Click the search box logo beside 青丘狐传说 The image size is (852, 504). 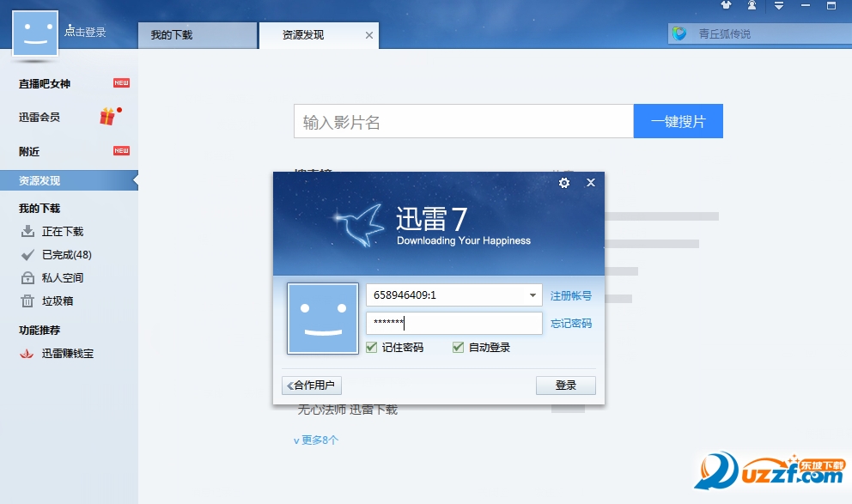click(x=679, y=33)
